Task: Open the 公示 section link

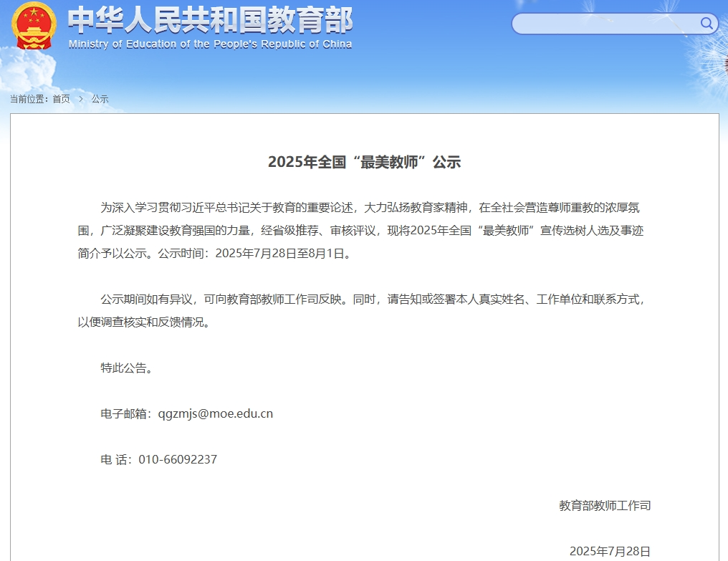Action: (x=100, y=100)
